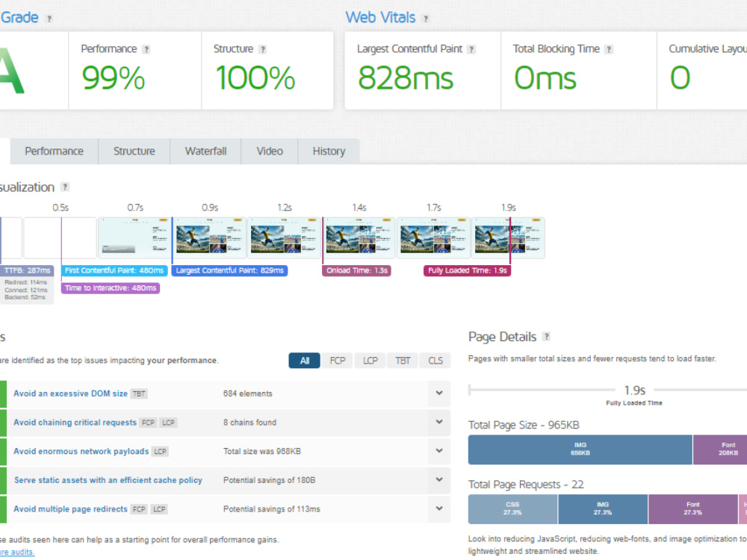This screenshot has height=560, width=747.
Task: Click the TTFB 287ms marker
Action: (x=27, y=270)
